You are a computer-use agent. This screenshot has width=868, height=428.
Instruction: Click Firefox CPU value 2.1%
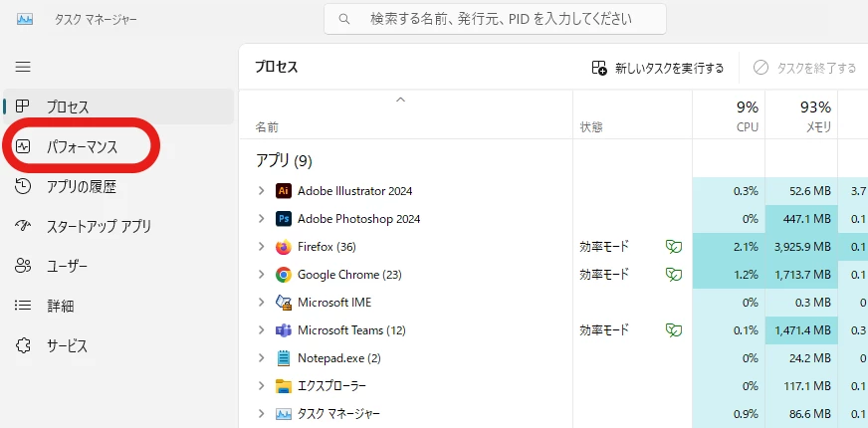[x=746, y=247]
